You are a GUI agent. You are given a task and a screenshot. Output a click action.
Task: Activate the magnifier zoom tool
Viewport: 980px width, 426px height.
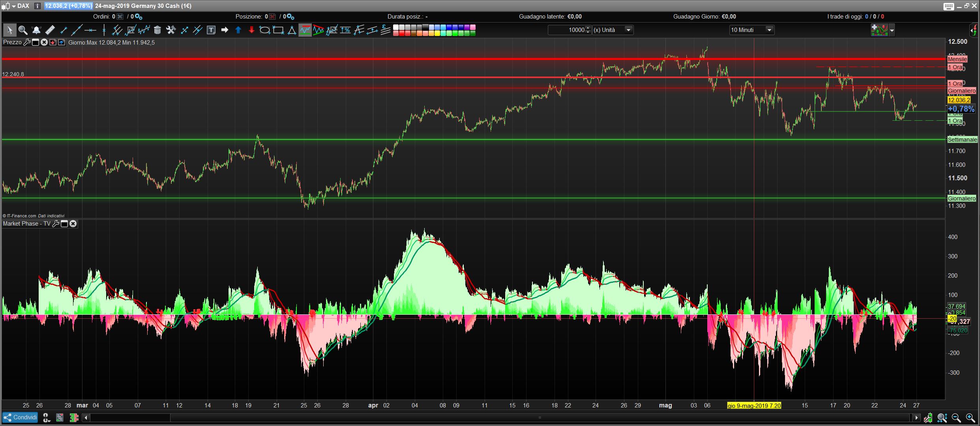(x=23, y=30)
